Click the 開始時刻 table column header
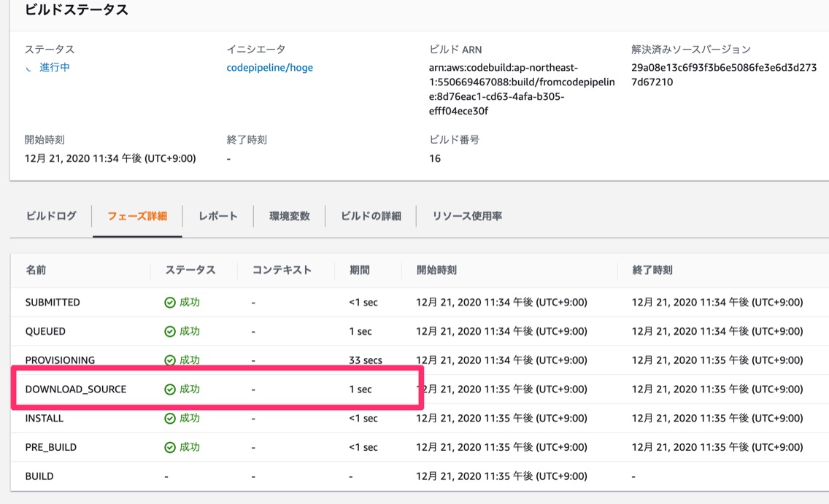 pyautogui.click(x=436, y=270)
